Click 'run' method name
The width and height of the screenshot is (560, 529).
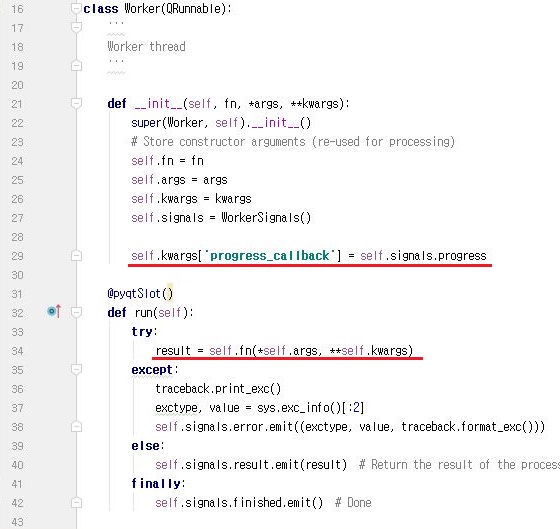click(144, 313)
